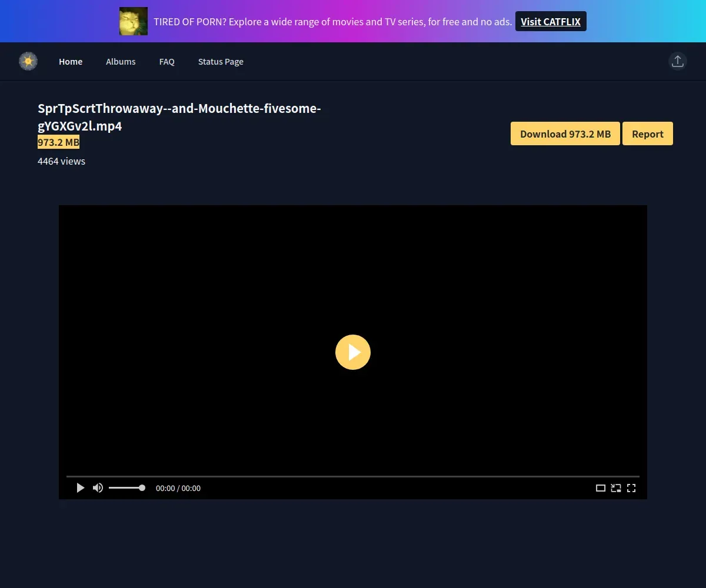Click the highlighted 973.2 MB size label
Image resolution: width=706 pixels, height=588 pixels.
point(58,142)
